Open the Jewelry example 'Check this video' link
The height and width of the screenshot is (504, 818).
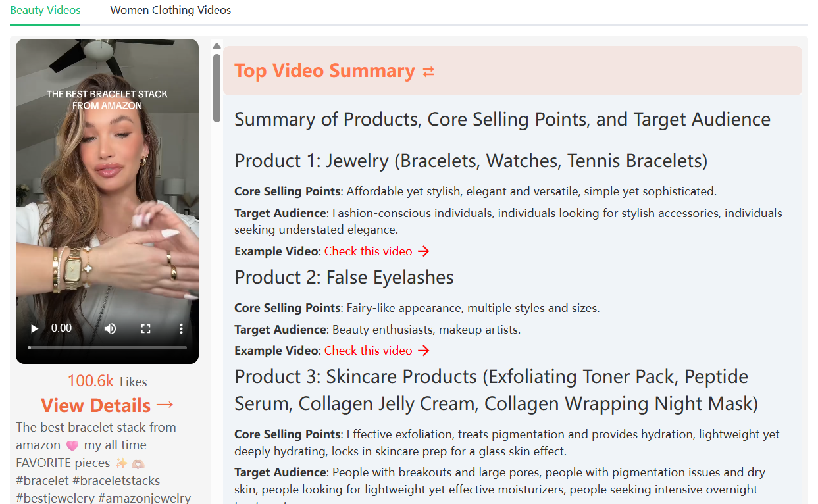tap(368, 251)
